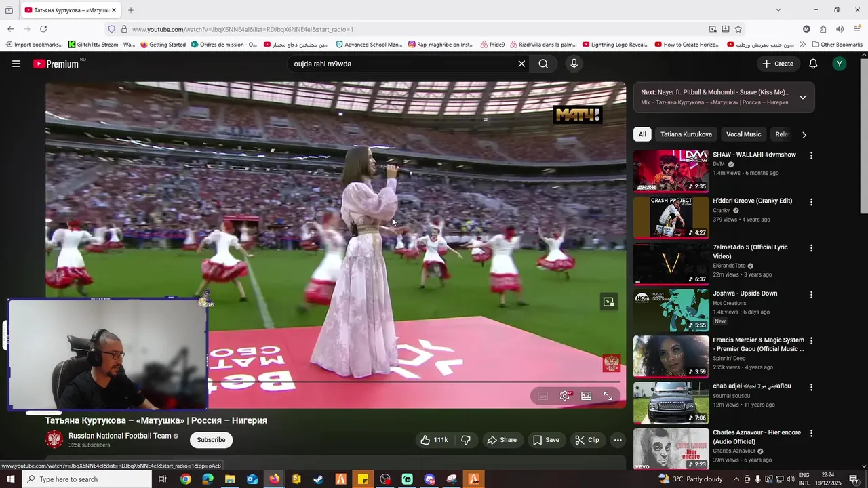868x488 pixels.
Task: Open options for SHAW - WALLAHI video
Action: [x=811, y=156]
